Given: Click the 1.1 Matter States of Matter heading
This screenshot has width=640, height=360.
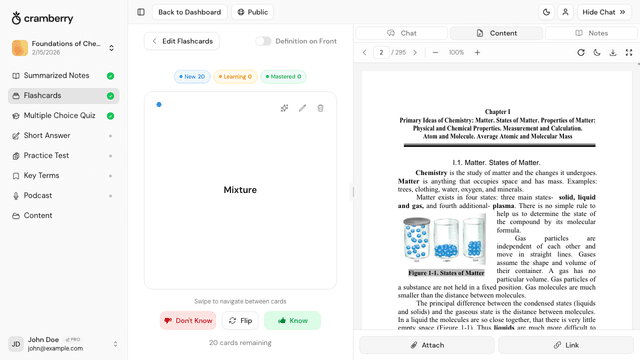Looking at the screenshot, I should click(496, 162).
